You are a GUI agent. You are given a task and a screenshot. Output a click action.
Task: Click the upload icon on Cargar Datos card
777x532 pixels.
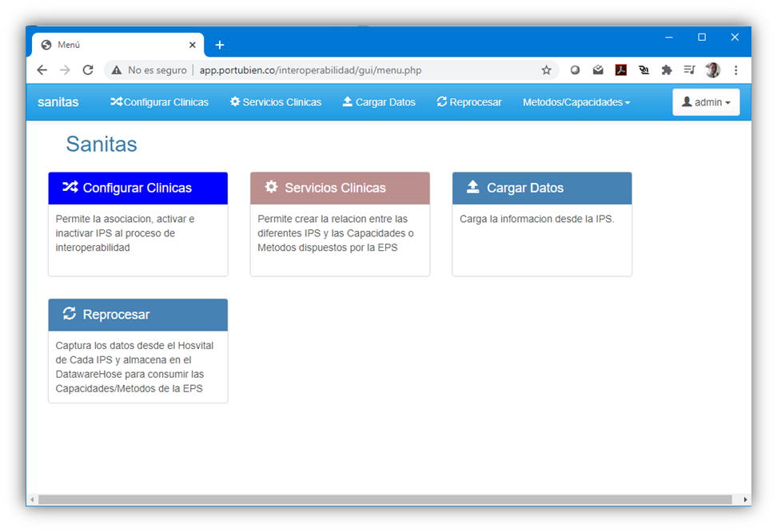pos(472,187)
